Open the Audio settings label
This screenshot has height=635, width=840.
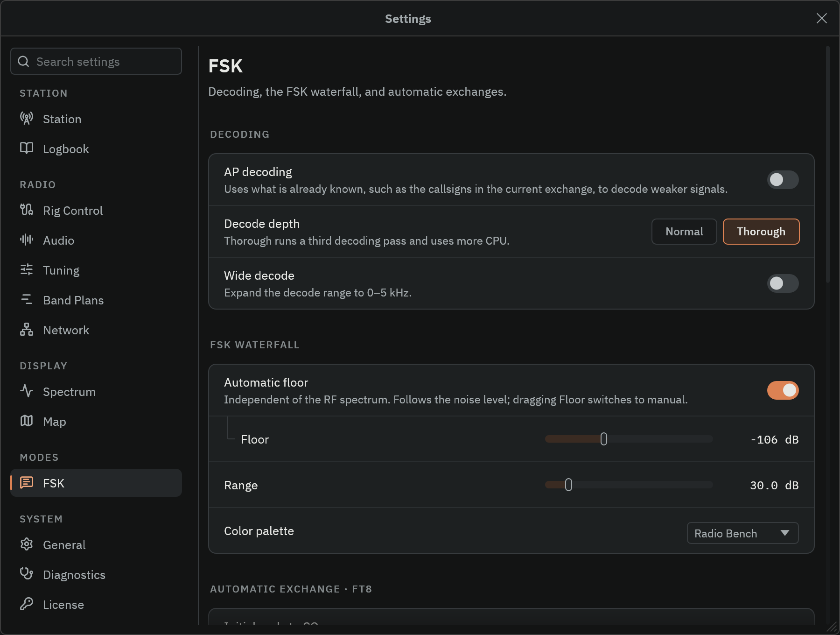coord(58,240)
